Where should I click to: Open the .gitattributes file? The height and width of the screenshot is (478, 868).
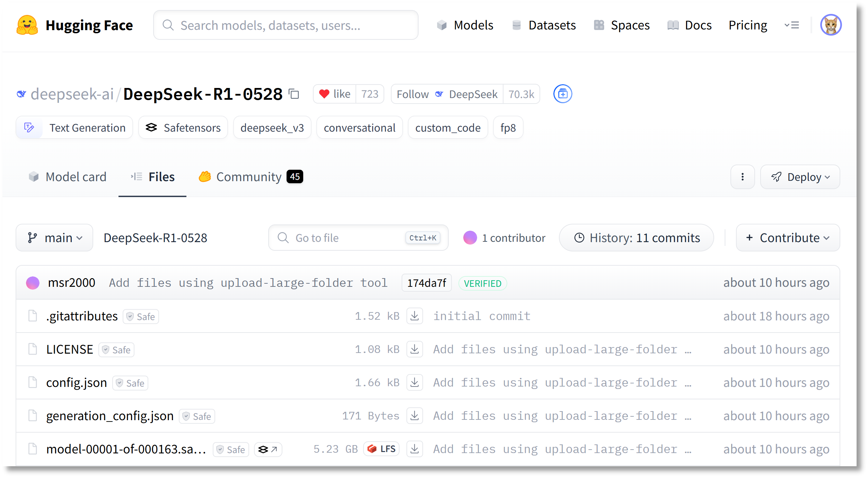coord(82,316)
